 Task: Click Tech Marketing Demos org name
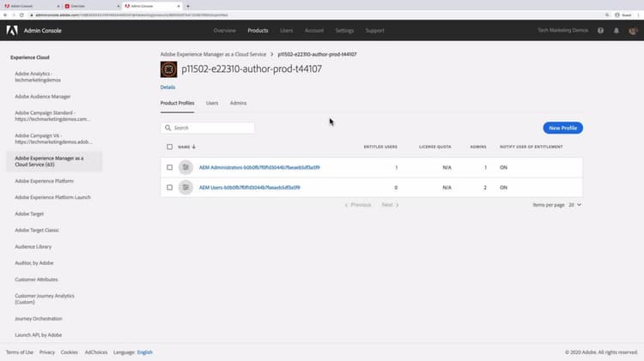562,30
